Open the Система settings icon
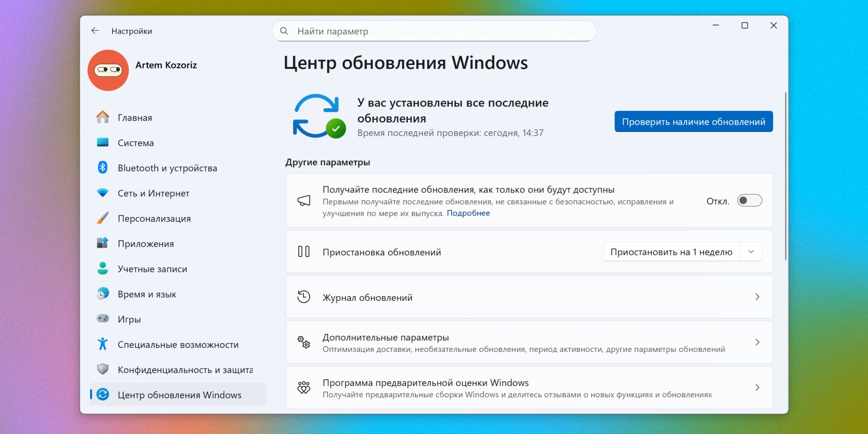Viewport: 868px width, 434px height. [x=103, y=143]
